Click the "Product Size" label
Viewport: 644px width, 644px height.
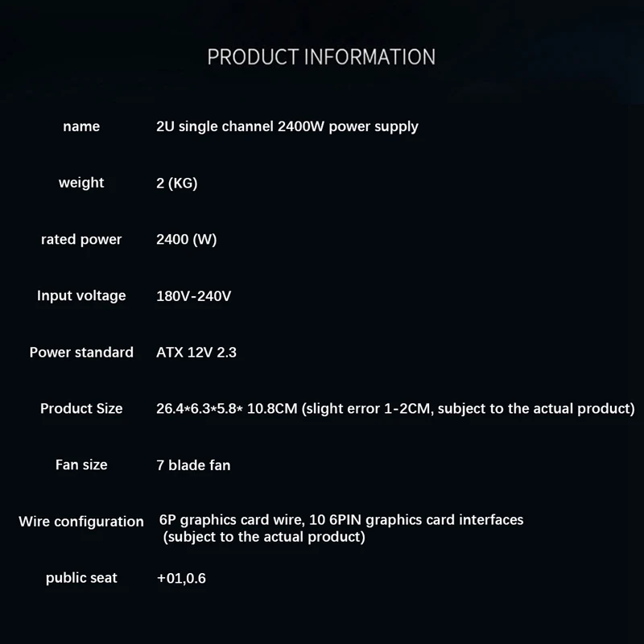(81, 408)
